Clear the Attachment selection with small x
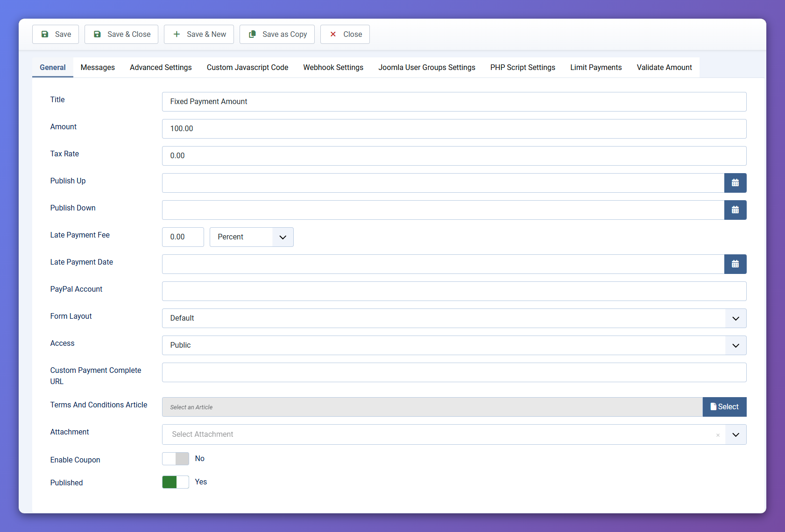The width and height of the screenshot is (785, 532). [x=718, y=435]
